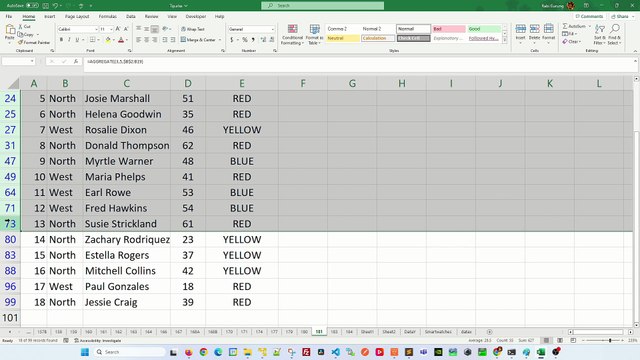Undo the last action
Image resolution: width=640 pixels, height=360 pixels.
point(55,6)
